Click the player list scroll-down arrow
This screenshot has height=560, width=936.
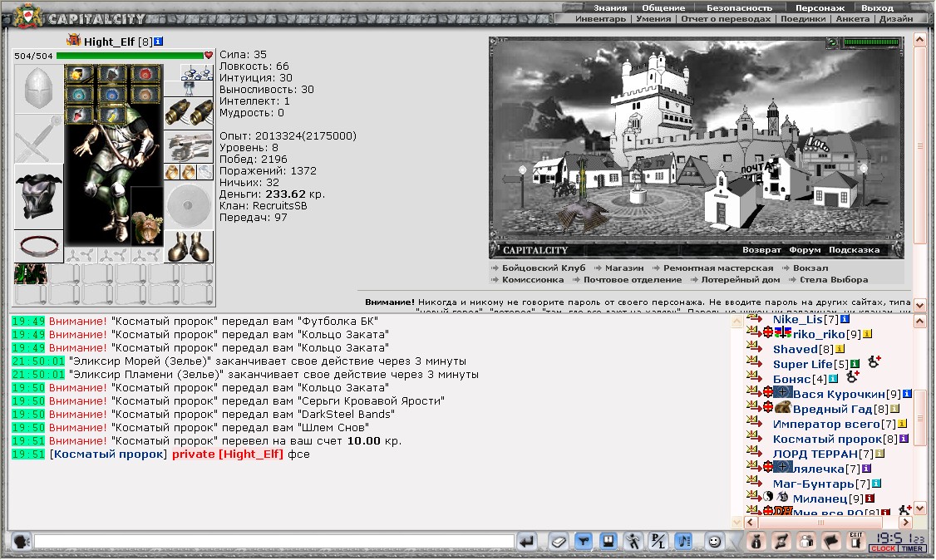tap(920, 508)
